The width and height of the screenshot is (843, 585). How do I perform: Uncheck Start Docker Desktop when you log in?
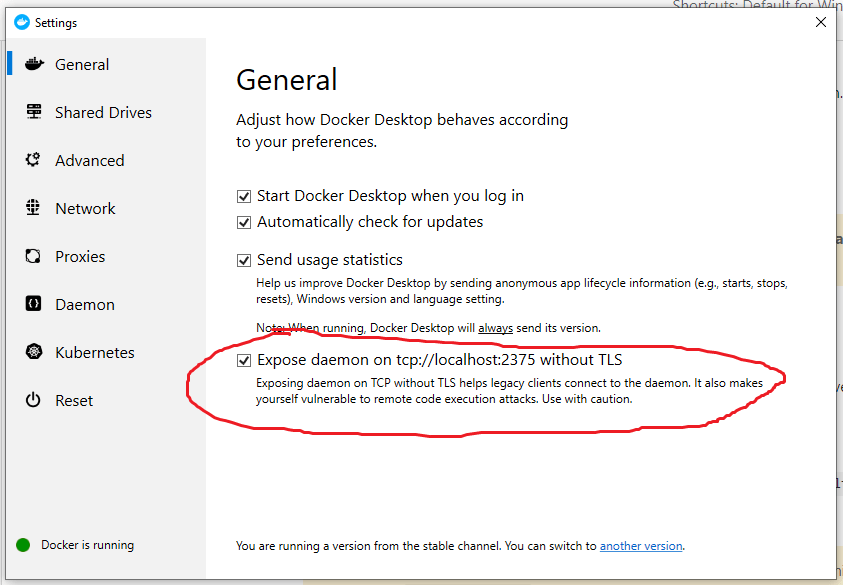[x=244, y=196]
